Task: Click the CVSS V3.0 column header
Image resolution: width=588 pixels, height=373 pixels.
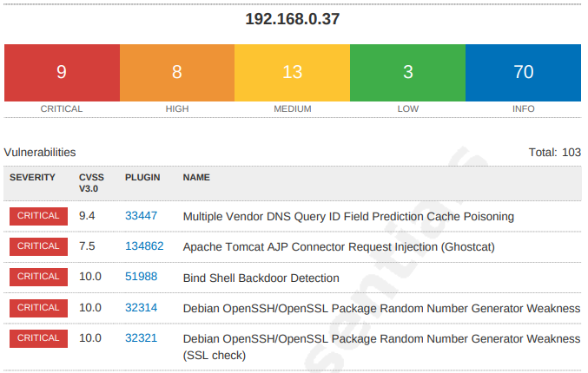Action: click(91, 183)
